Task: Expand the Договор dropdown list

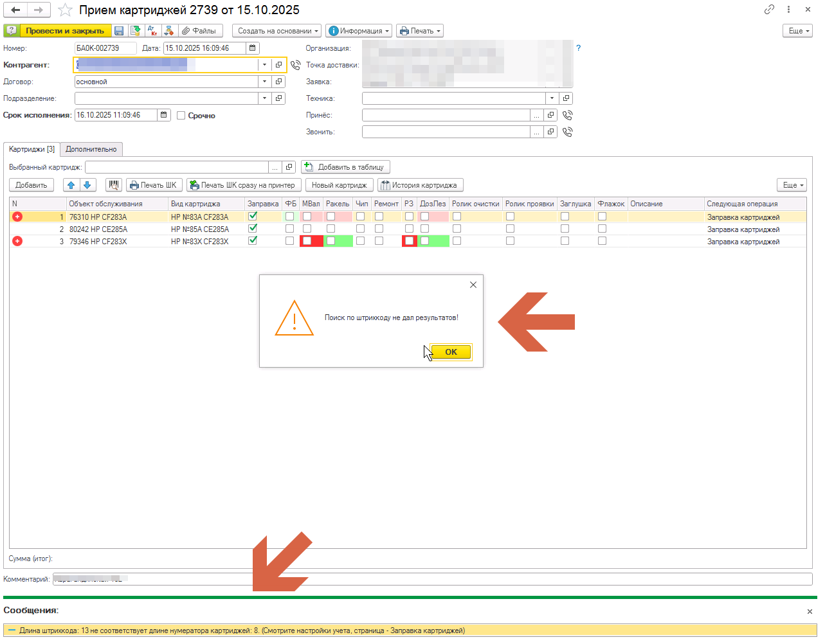Action: (x=264, y=82)
